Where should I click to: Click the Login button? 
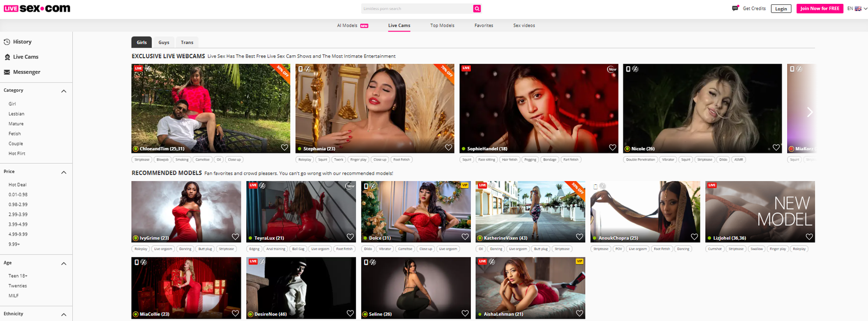coord(781,9)
